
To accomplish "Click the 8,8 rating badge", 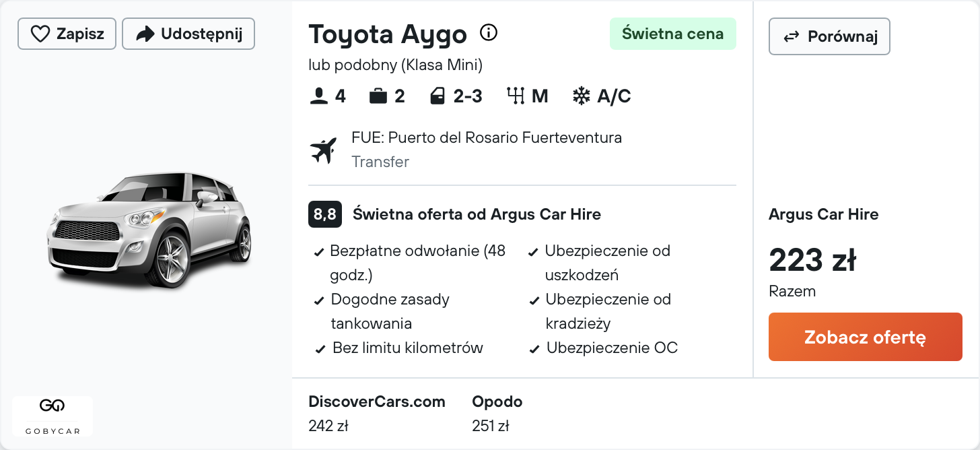I will (x=325, y=215).
